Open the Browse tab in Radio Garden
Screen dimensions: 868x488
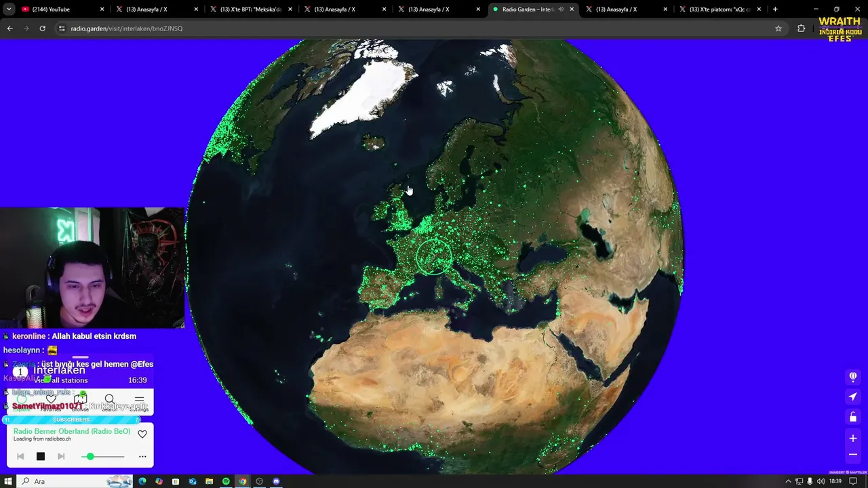80,403
